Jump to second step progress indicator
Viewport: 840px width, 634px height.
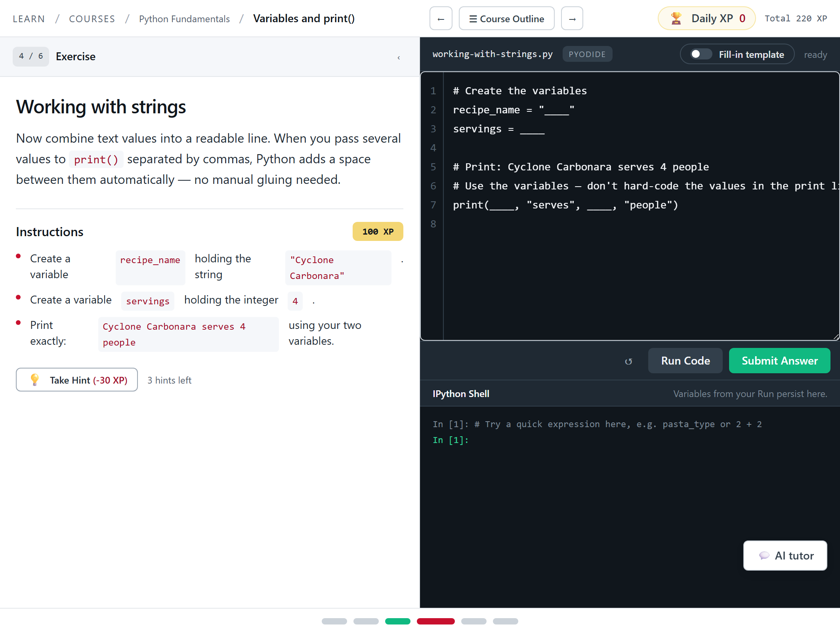366,621
